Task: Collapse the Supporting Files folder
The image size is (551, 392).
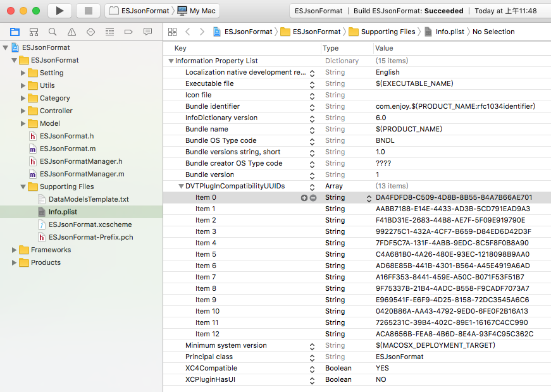Action: [23, 187]
